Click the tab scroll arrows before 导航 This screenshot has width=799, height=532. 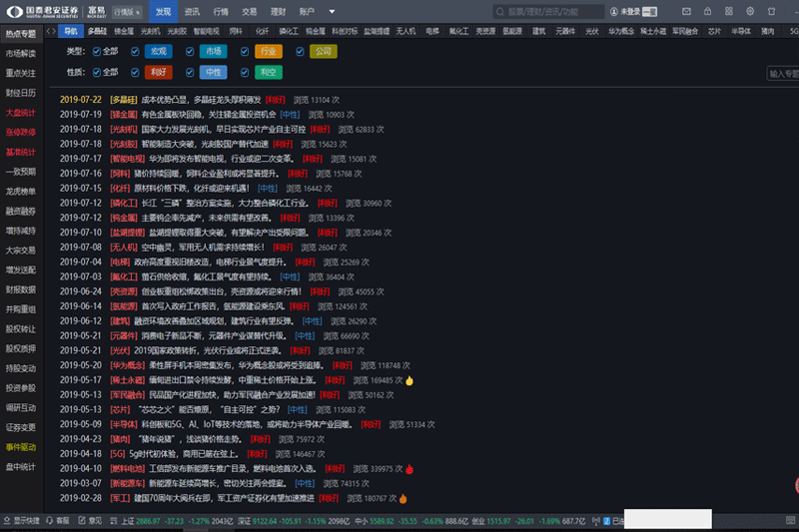point(51,31)
